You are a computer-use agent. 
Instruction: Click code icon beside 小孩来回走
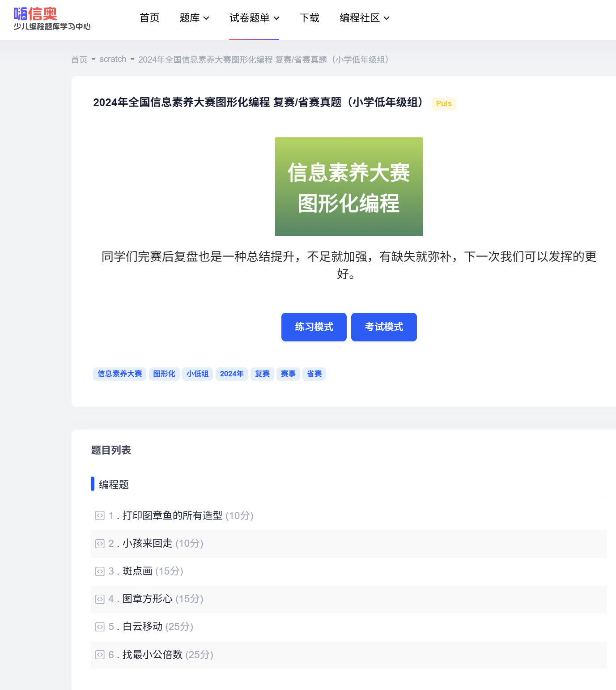point(100,544)
